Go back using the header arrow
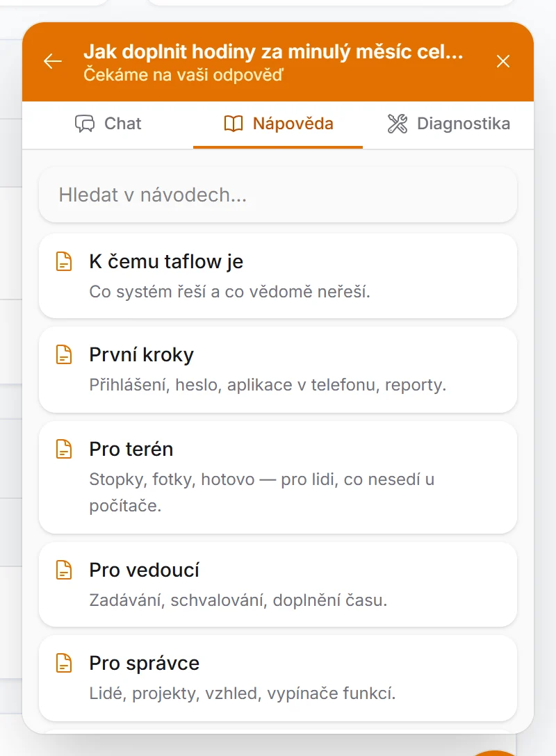This screenshot has width=556, height=756. coord(53,61)
